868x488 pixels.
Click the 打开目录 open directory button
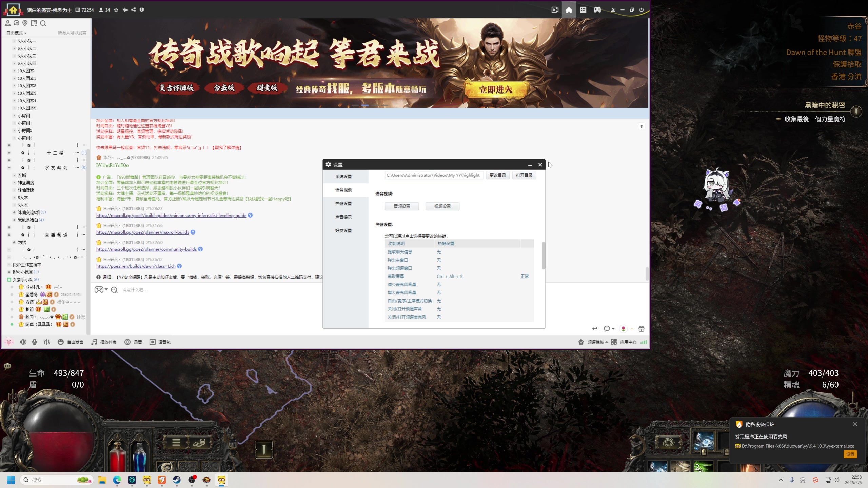[x=524, y=175]
